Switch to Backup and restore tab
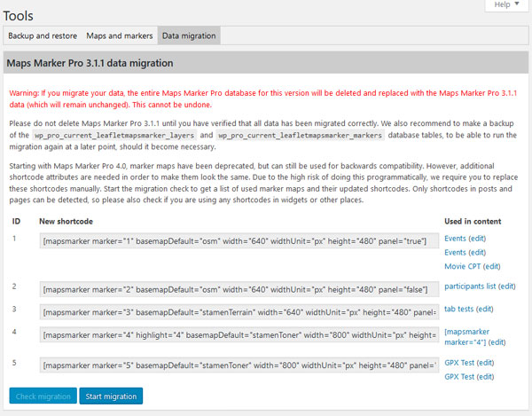532x416 pixels. (x=42, y=36)
